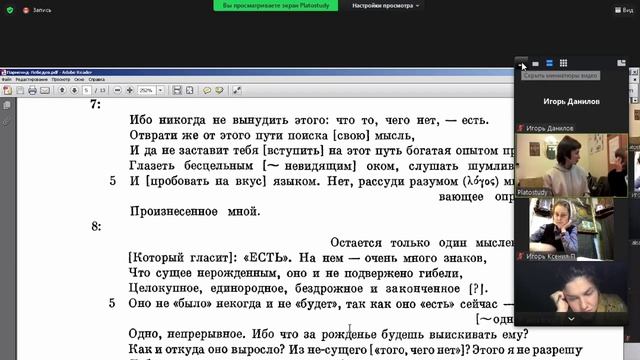Click the red recording indicator icon
640x360 pixels.
pos(26,10)
